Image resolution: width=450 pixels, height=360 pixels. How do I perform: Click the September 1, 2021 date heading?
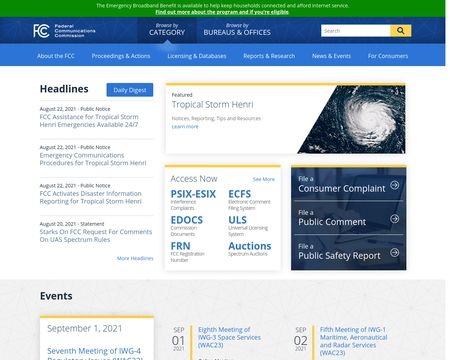click(85, 329)
